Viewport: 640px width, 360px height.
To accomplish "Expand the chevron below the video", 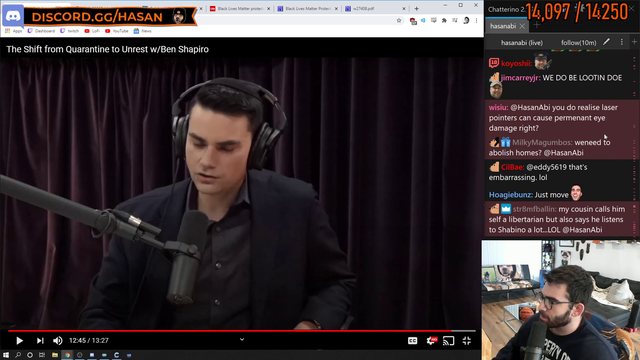I will click(242, 339).
